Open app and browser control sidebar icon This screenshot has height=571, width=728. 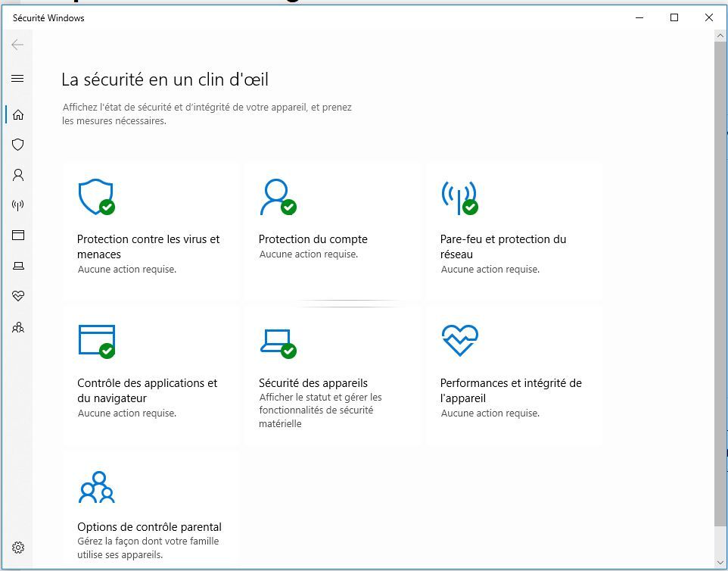17,235
